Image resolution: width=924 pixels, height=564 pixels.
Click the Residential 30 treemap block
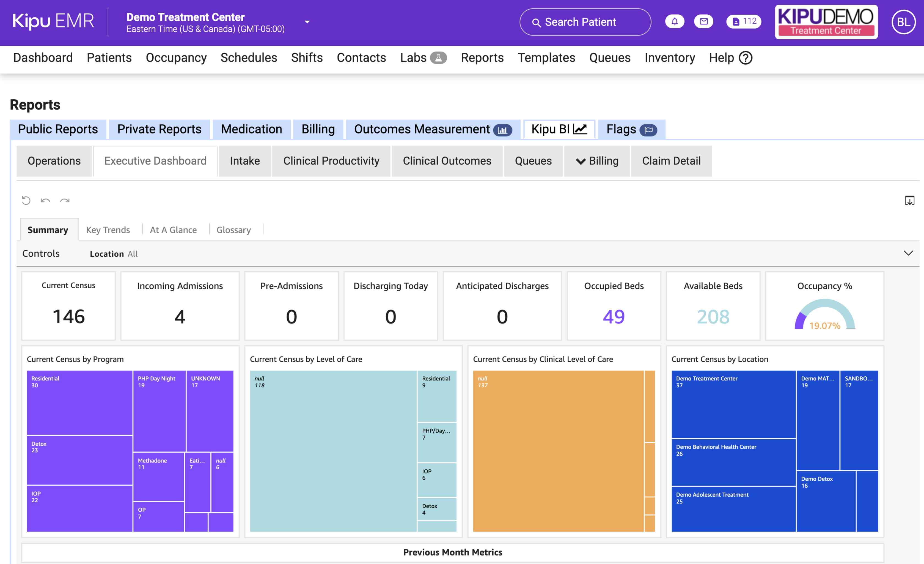79,403
